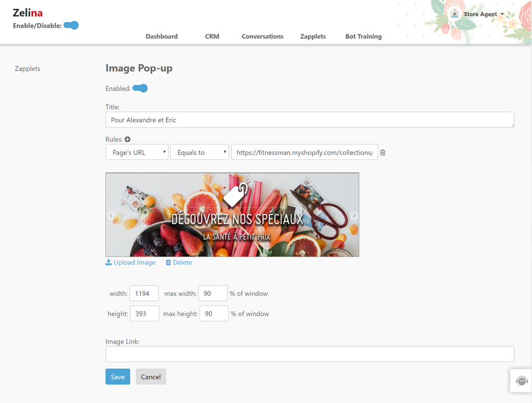Screen dimensions: 532x403
Task: Delete the Page's URL rule via trash icon
Action: coord(383,153)
